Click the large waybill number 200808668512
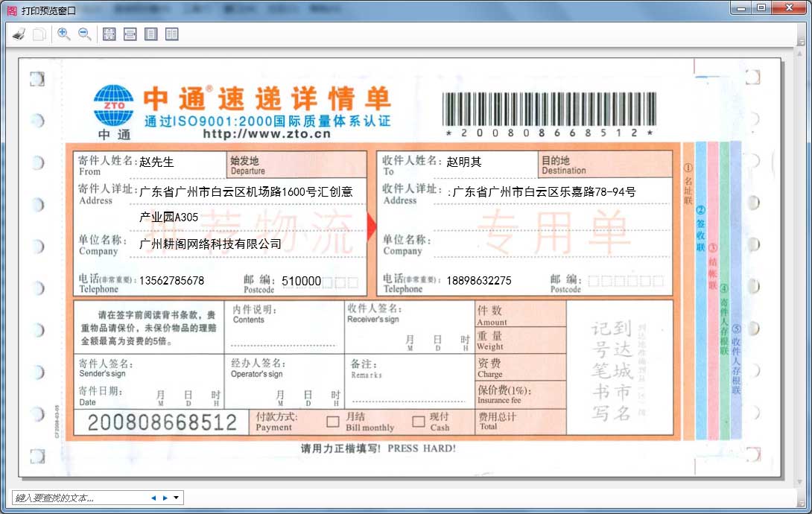Screen dimensions: 812x514 (x=162, y=422)
